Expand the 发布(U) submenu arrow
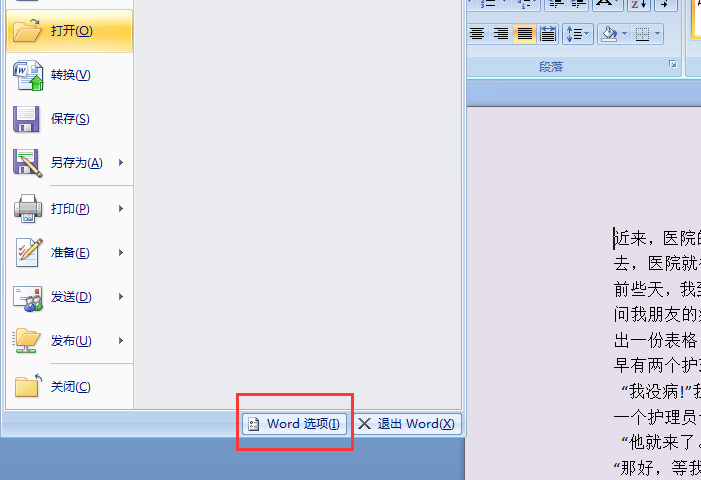The width and height of the screenshot is (701, 480). [x=121, y=341]
